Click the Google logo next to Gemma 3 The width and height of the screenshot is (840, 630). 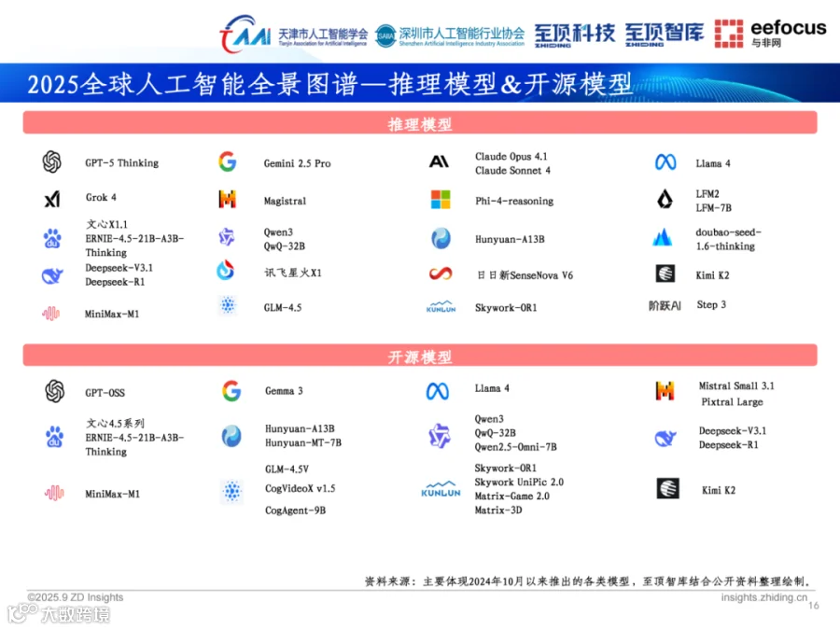[231, 391]
